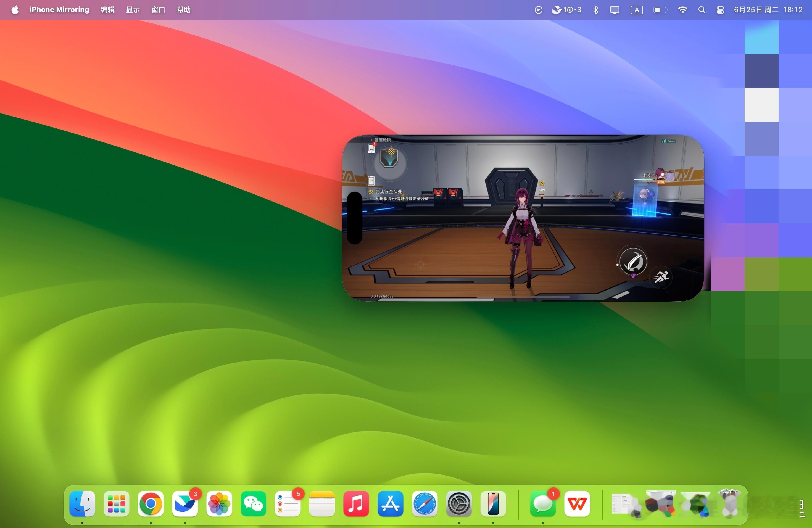Viewport: 812px width, 528px height.
Task: Tap the network latency 56ms indicator
Action: 668,141
